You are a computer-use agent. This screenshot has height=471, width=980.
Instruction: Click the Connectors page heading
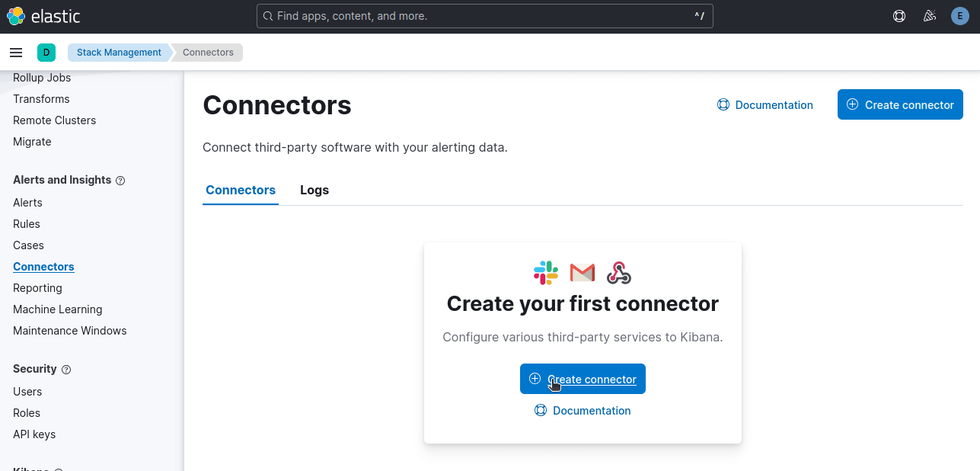pos(277,105)
